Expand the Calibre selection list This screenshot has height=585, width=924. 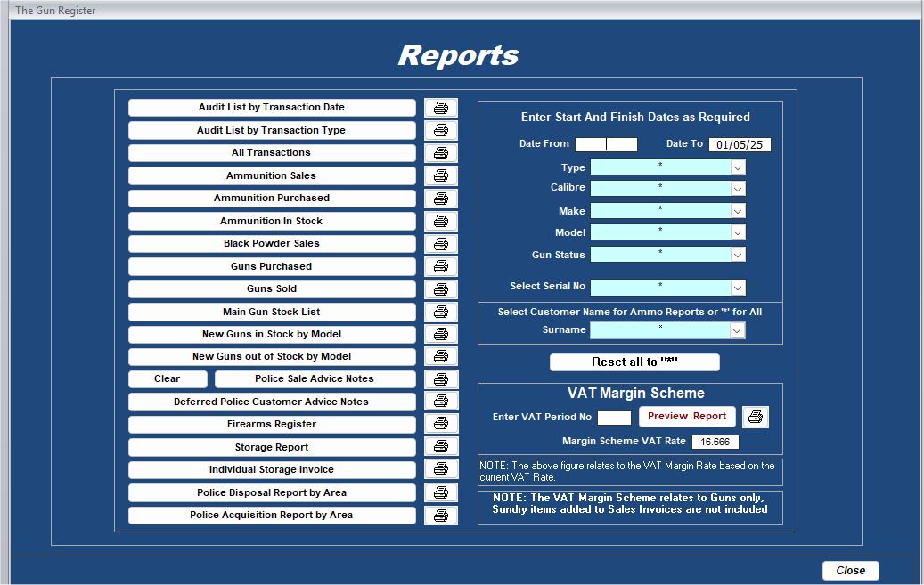point(738,188)
